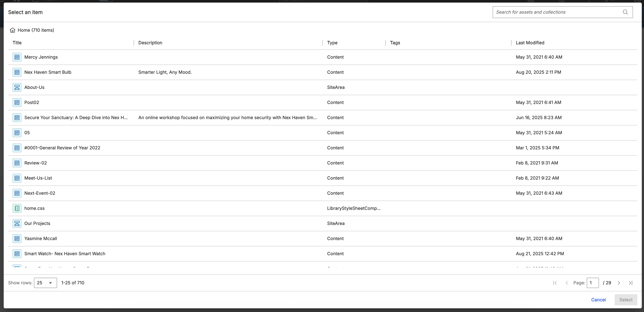
Task: Sort by the Title column header
Action: (17, 43)
